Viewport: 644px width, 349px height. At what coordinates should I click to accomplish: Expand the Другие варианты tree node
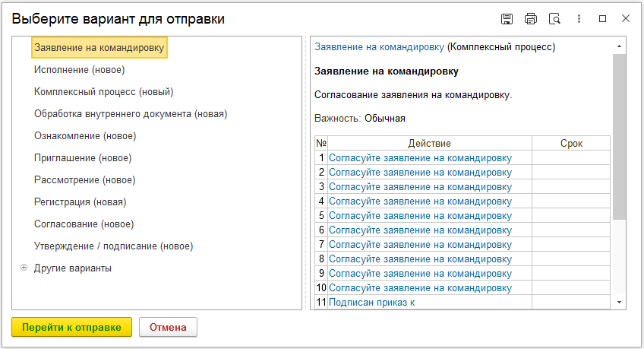tap(24, 268)
